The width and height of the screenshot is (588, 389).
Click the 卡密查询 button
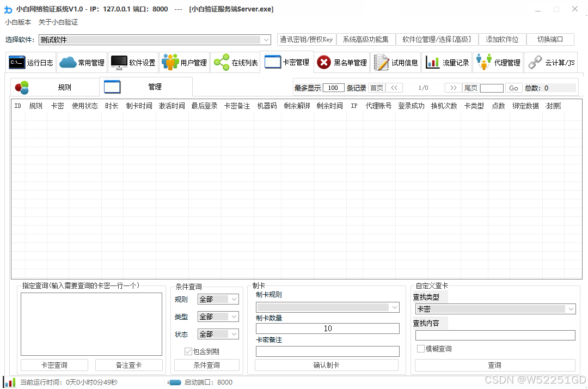54,365
